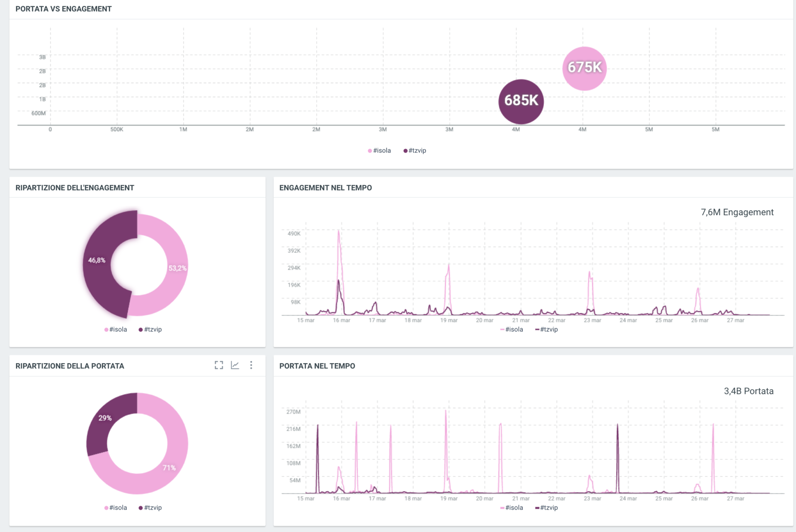This screenshot has width=796, height=532.
Task: Toggle #isola legend in Portata nel Tempo
Action: click(512, 508)
